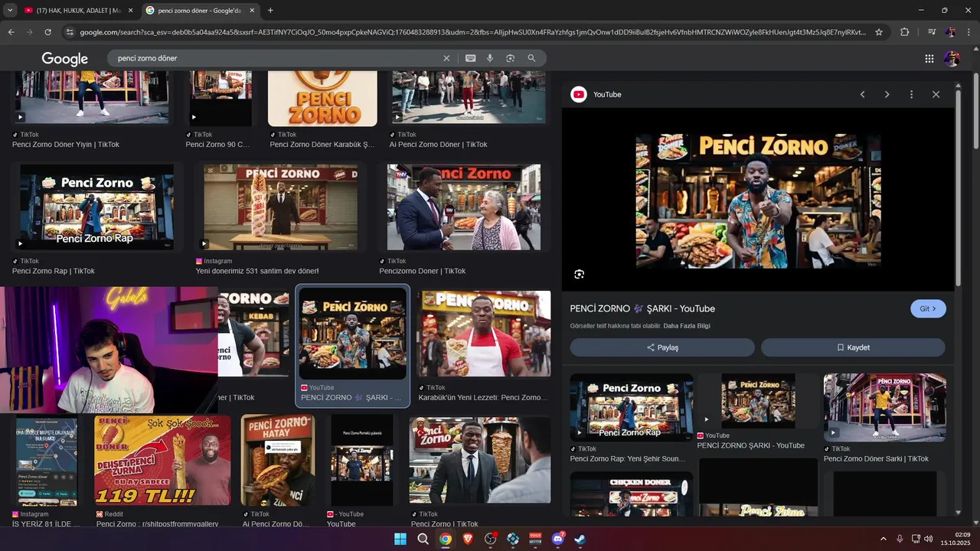
Task: Open the Penci Zorno Döner Yiyin TikTok thumbnail
Action: click(92, 99)
